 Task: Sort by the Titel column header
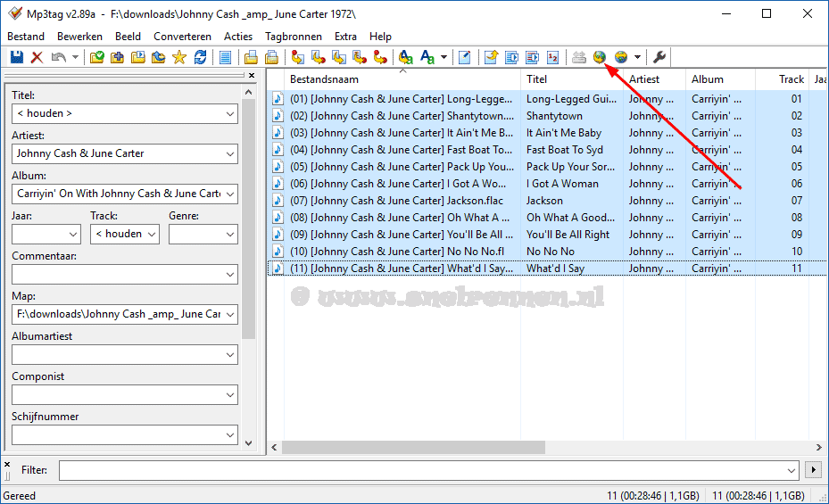coord(572,79)
